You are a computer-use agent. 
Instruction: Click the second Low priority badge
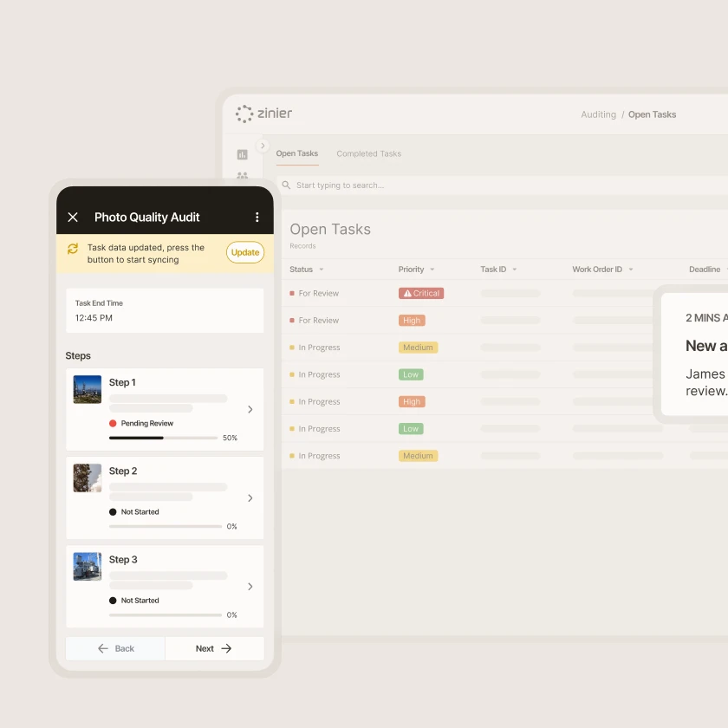click(x=411, y=428)
